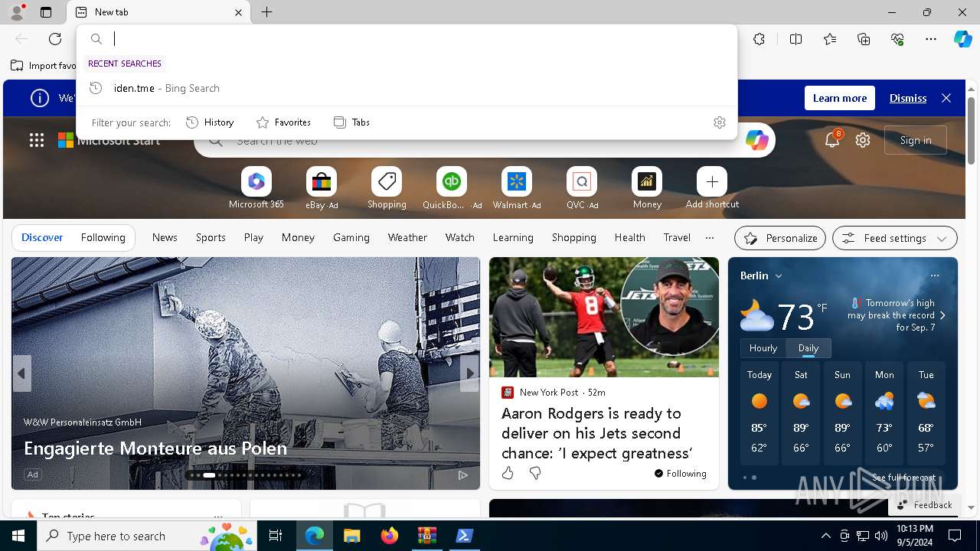Open Collections icon
The width and height of the screenshot is (980, 551).
[864, 39]
